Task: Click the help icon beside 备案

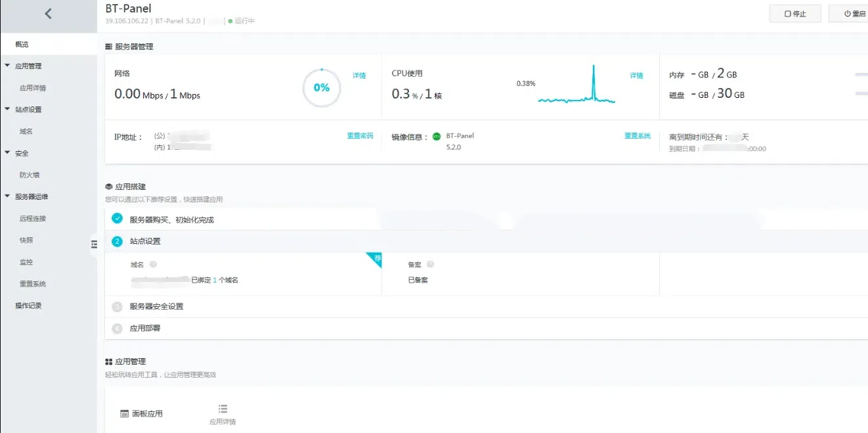Action: tap(431, 264)
